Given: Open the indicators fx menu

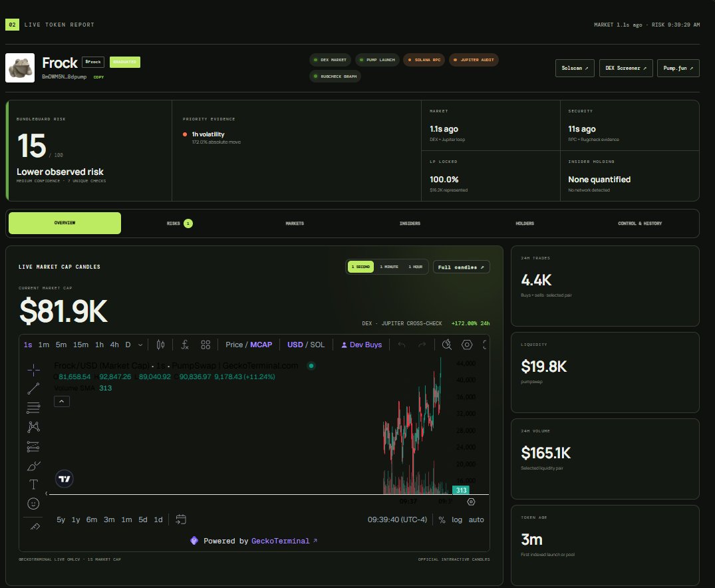Looking at the screenshot, I should tap(185, 345).
